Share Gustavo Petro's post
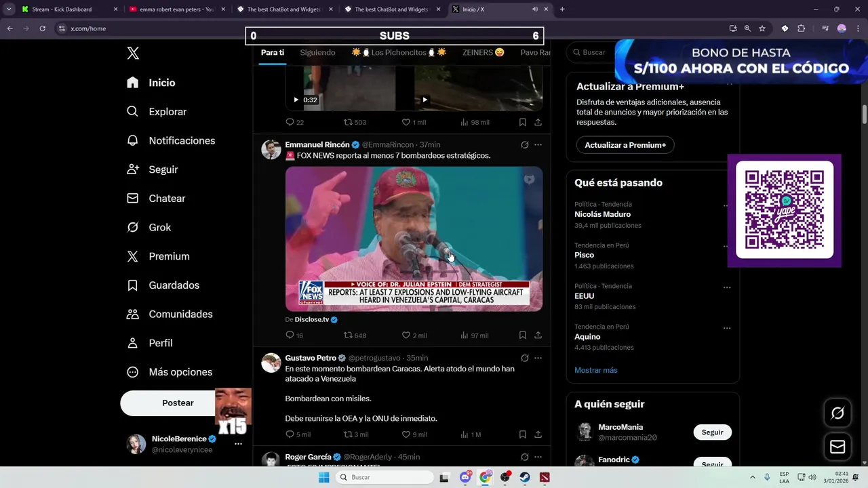 538,434
